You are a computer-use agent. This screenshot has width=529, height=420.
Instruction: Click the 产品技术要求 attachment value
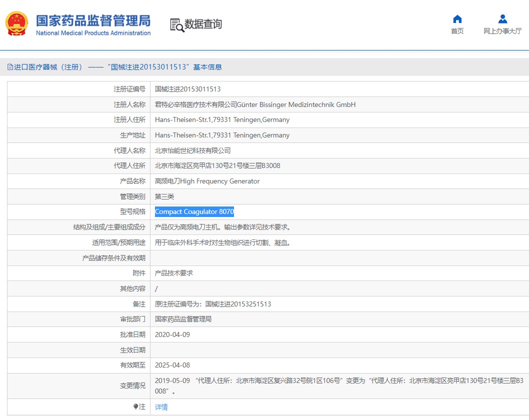pyautogui.click(x=173, y=273)
